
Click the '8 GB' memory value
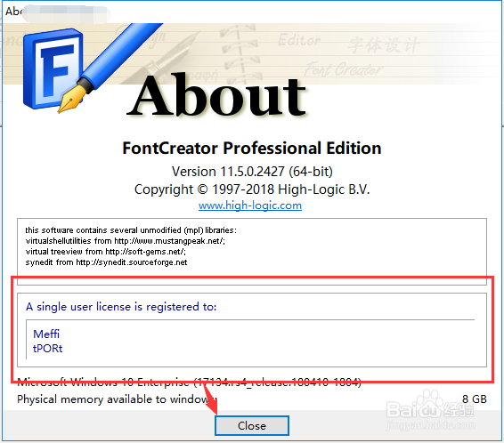point(475,399)
